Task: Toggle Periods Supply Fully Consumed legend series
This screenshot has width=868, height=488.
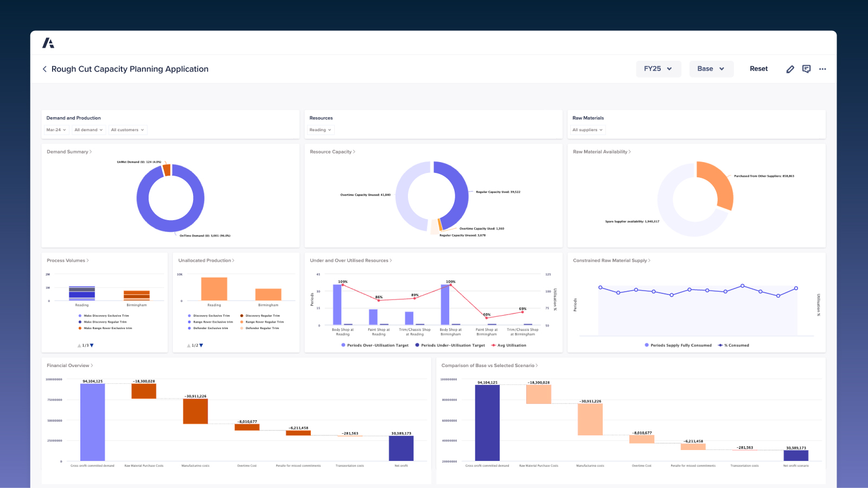Action: 678,345
